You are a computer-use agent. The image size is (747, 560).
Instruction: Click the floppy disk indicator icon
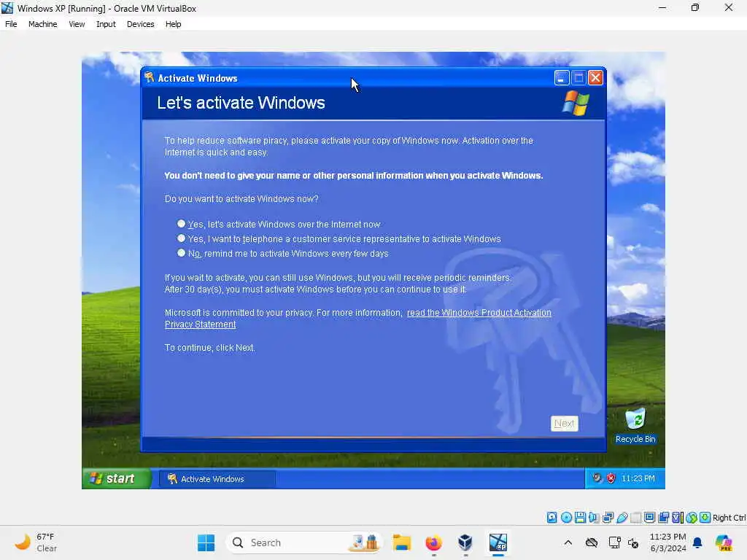[580, 518]
